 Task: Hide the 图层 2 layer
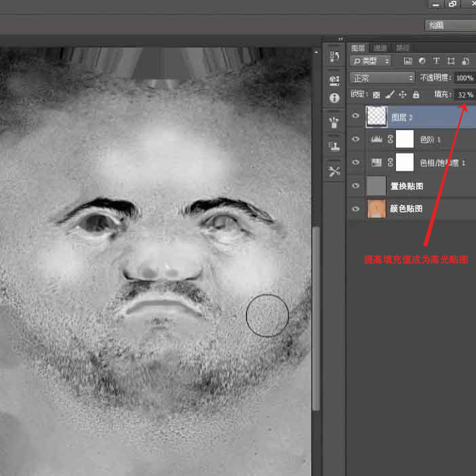click(355, 117)
